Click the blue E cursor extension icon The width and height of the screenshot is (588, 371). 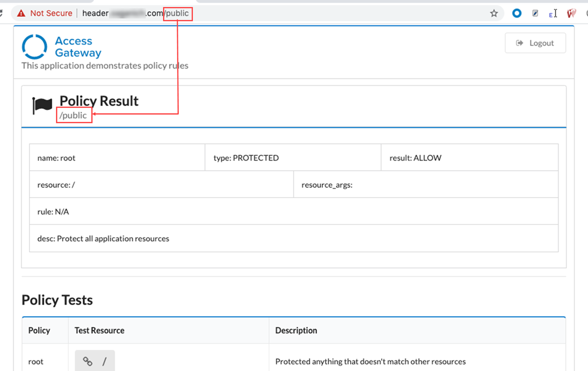[x=553, y=13]
